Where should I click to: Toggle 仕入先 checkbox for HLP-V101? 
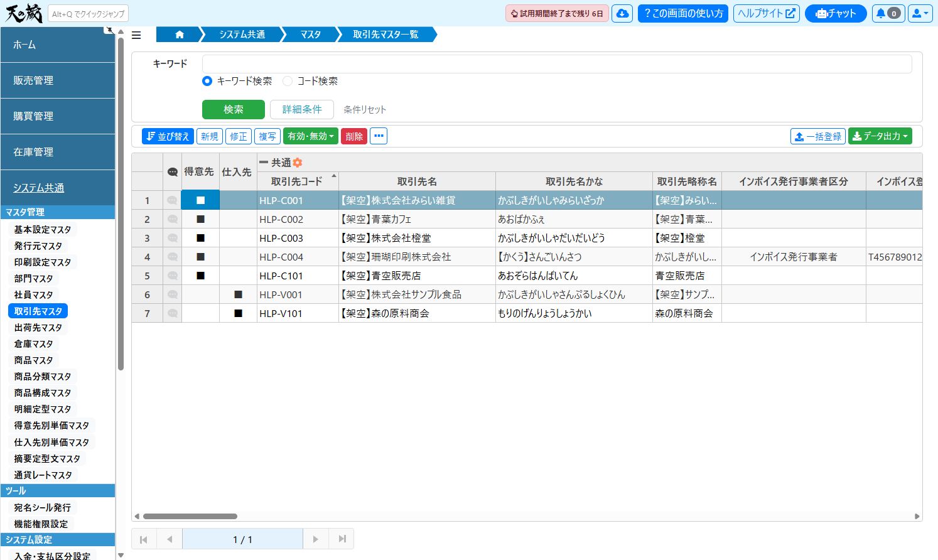238,313
